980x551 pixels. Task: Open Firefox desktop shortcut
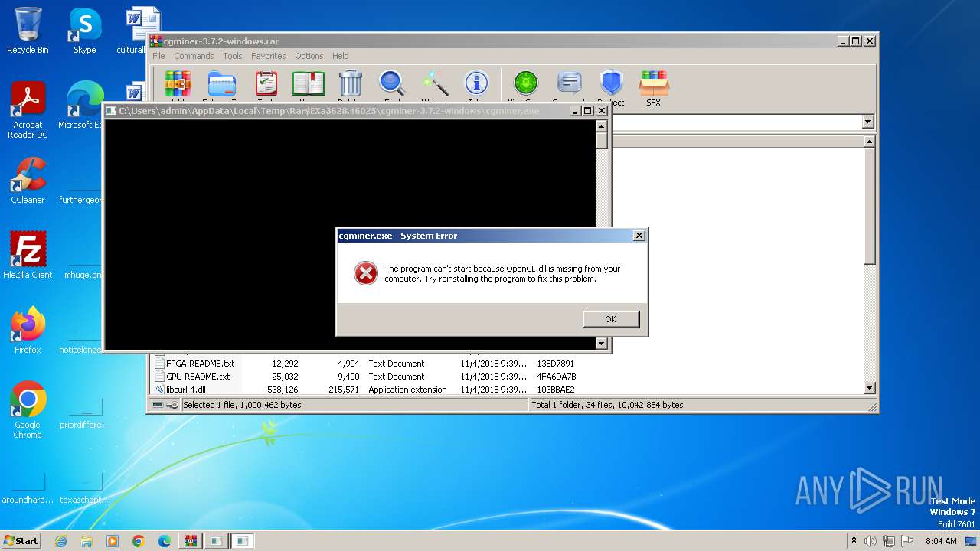28,331
